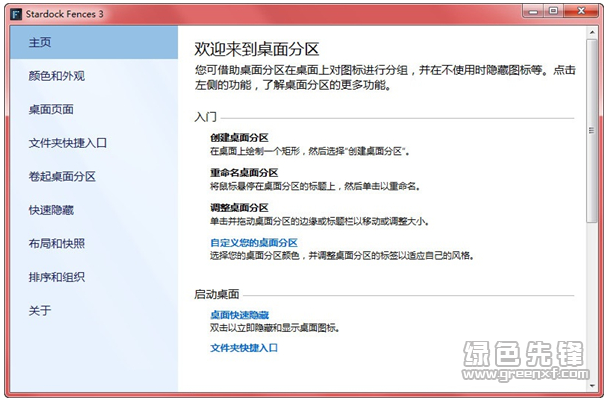Close the Stardock Fences 3 window
Viewport: 611px width, 399px height.
point(581,11)
